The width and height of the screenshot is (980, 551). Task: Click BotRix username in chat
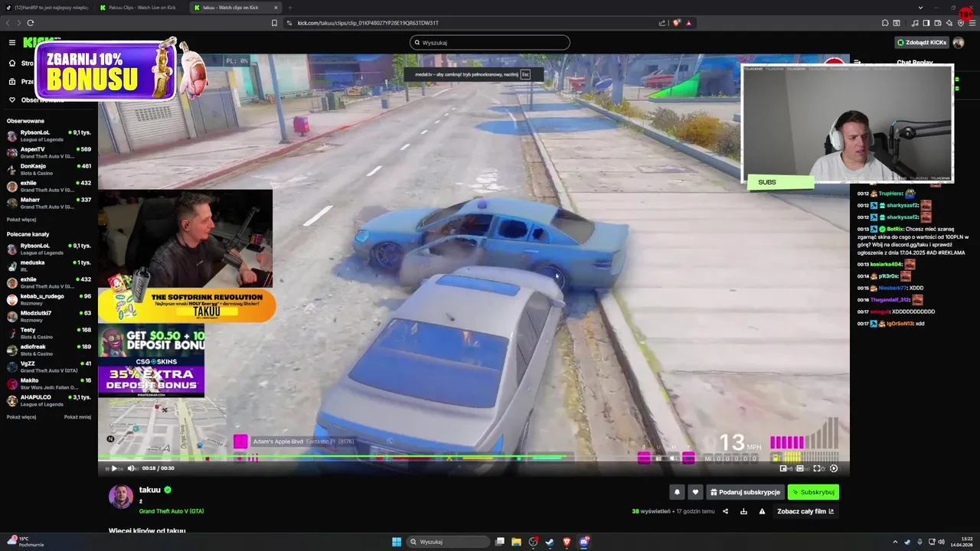[895, 229]
